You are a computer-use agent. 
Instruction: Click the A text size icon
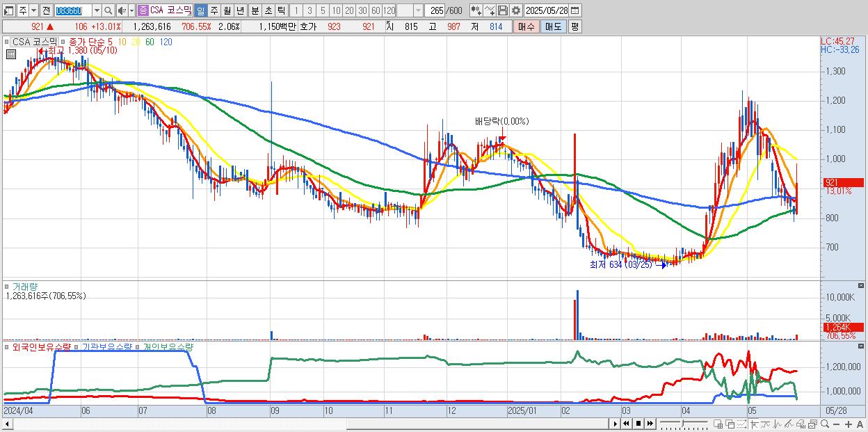click(x=860, y=424)
